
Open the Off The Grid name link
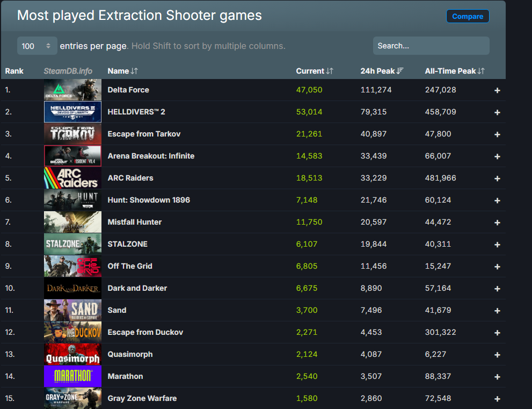tap(130, 266)
